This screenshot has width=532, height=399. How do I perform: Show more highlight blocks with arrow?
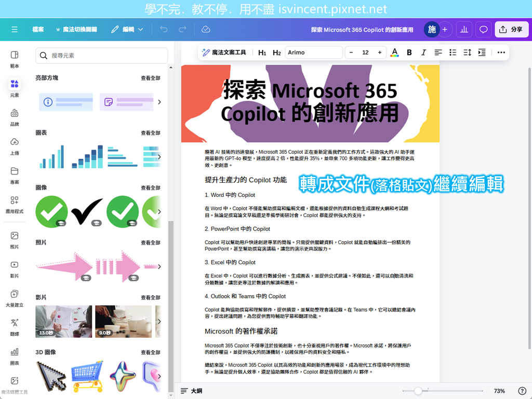tap(159, 102)
